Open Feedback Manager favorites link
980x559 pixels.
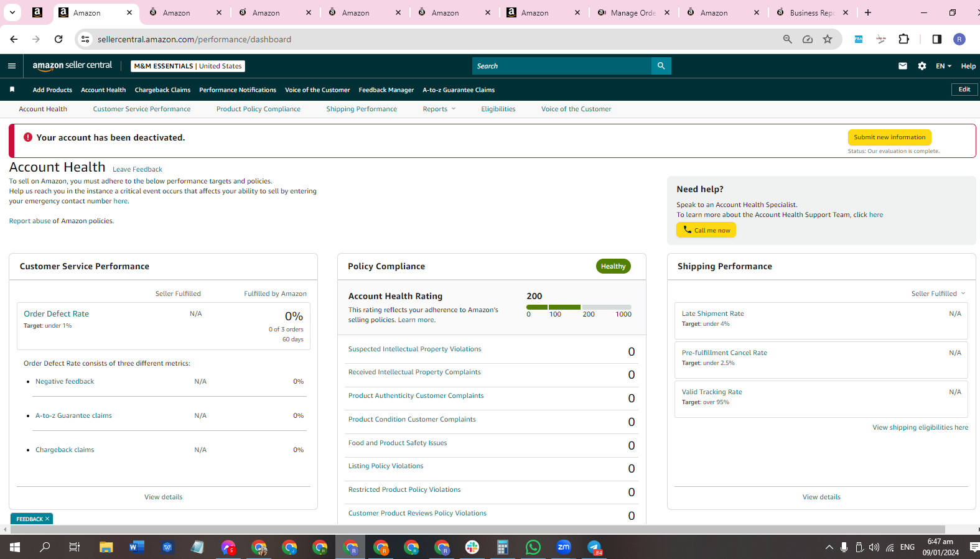click(x=386, y=90)
